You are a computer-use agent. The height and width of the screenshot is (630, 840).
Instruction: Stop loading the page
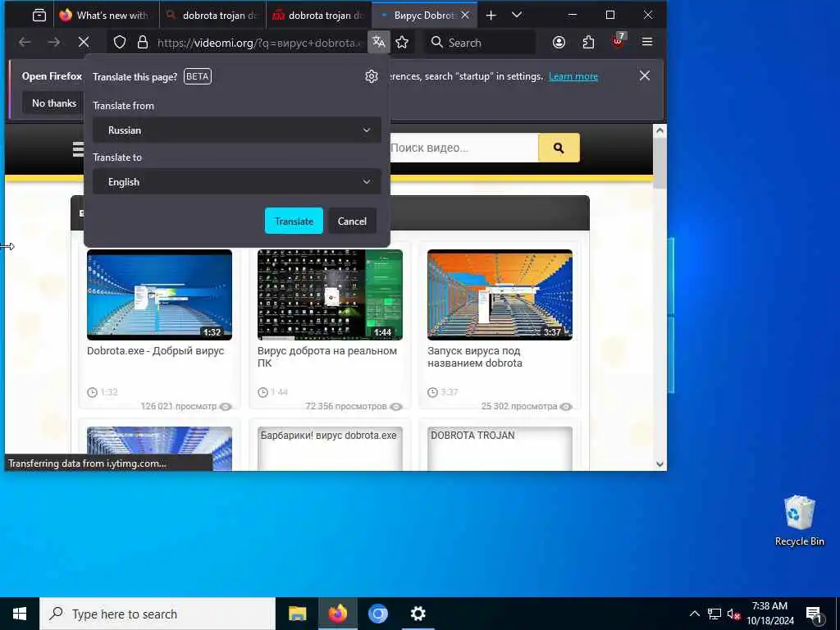pyautogui.click(x=84, y=42)
